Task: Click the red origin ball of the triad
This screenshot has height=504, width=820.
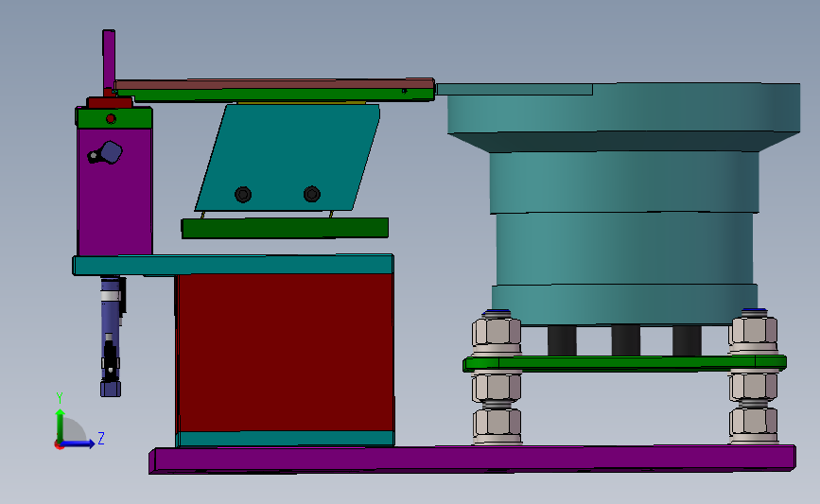Action: pos(59,444)
